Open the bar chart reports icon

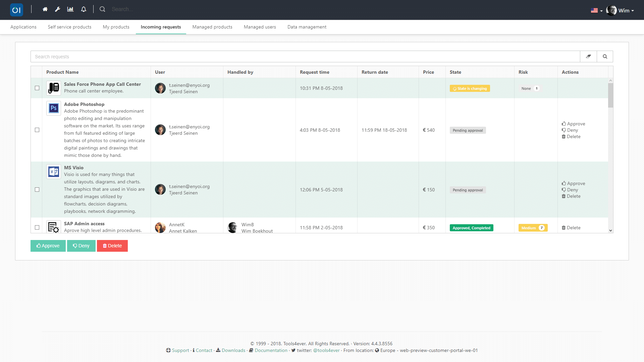[70, 9]
